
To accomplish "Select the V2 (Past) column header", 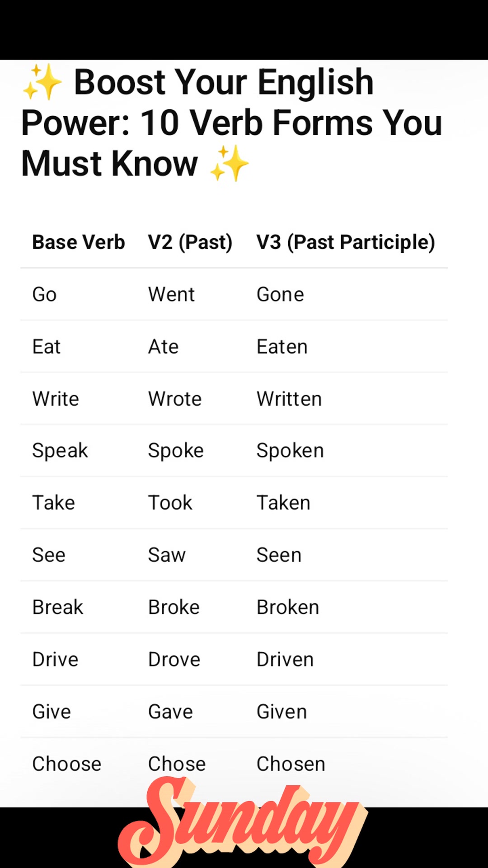I will click(190, 242).
